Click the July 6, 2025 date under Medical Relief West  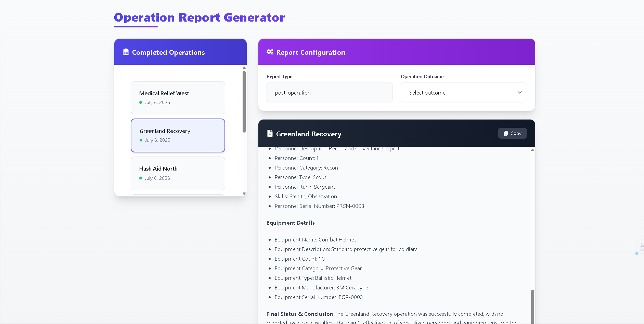(x=157, y=102)
